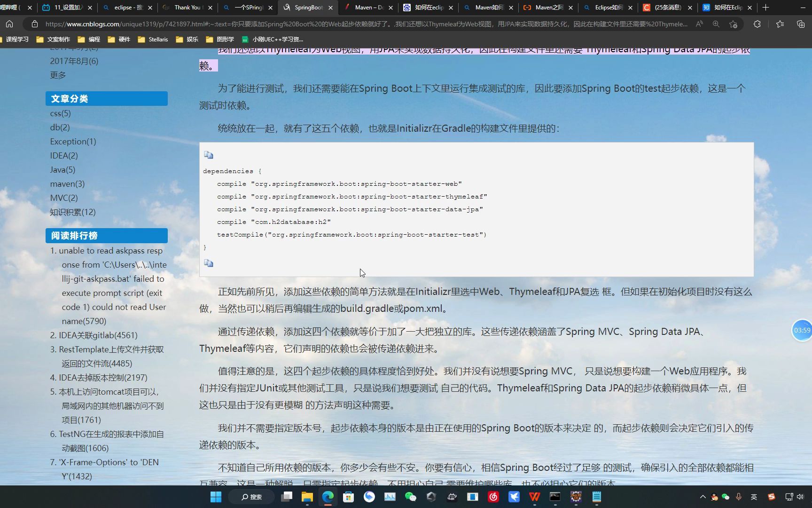Open File Explorer from taskbar
This screenshot has height=508, width=812.
click(x=307, y=497)
